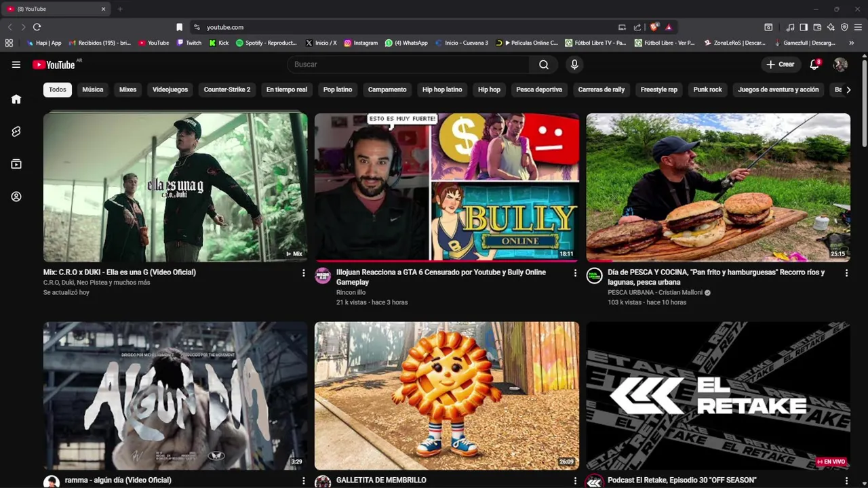Viewport: 868px width, 488px height.
Task: Open the apps grid in the bookmarks bar
Action: [9, 43]
